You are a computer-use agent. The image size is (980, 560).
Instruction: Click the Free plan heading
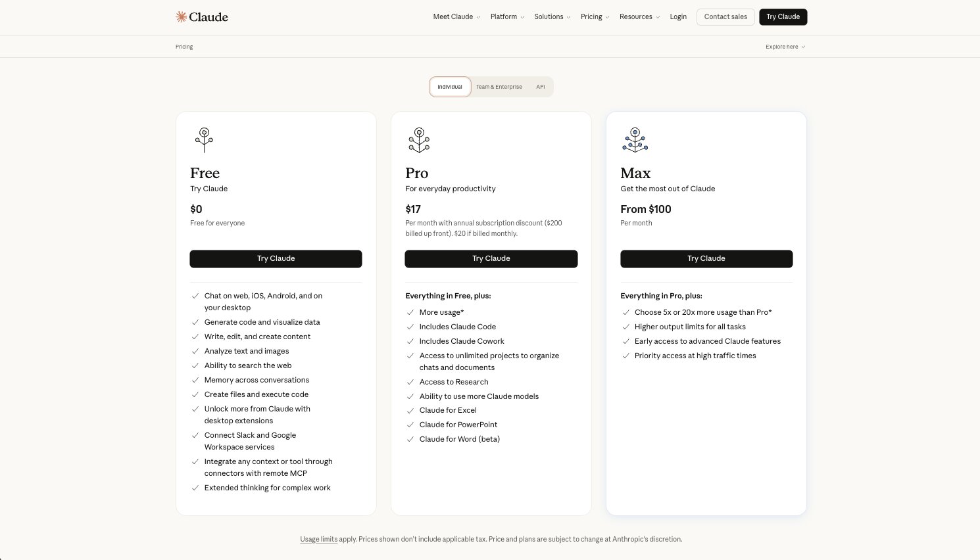[x=205, y=173]
